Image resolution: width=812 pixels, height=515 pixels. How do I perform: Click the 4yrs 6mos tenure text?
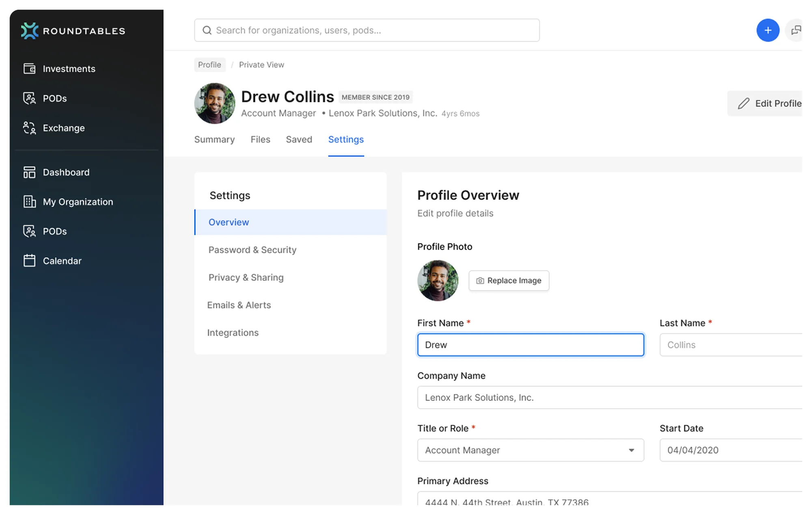(x=460, y=114)
